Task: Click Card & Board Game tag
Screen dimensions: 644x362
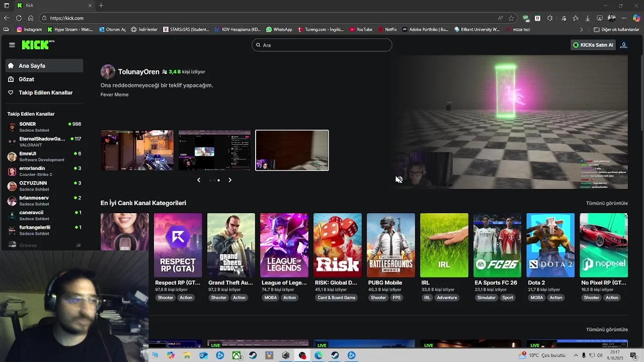Action: [337, 298]
